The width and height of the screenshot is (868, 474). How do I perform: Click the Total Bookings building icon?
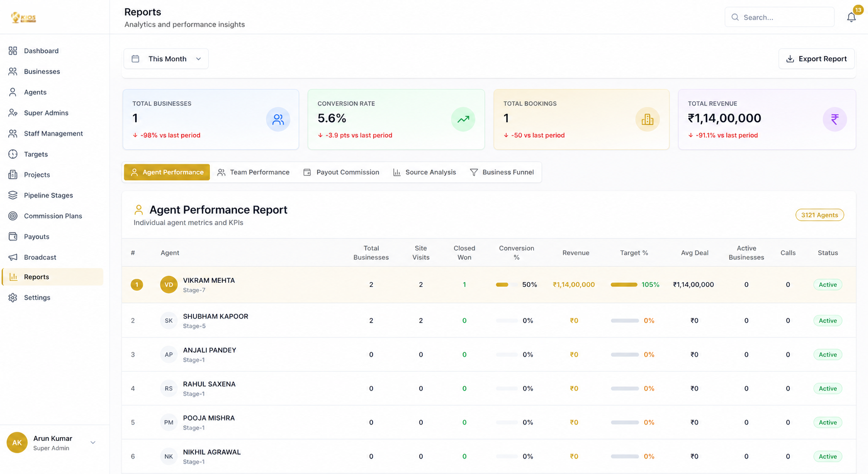pyautogui.click(x=647, y=119)
